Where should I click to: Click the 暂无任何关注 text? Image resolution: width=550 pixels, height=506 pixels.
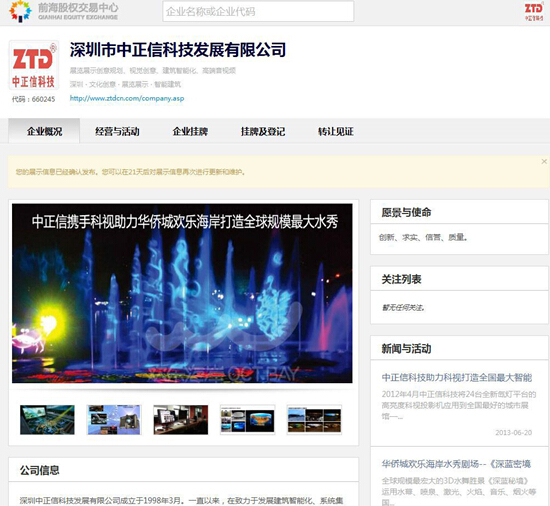click(x=403, y=308)
